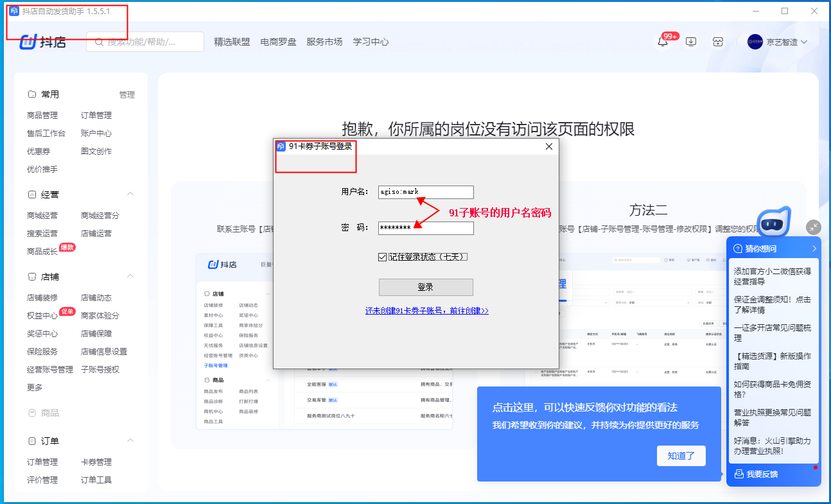Viewport: 831px width, 504px height.
Task: Click the 经营 section icon in sidebar
Action: pos(32,195)
